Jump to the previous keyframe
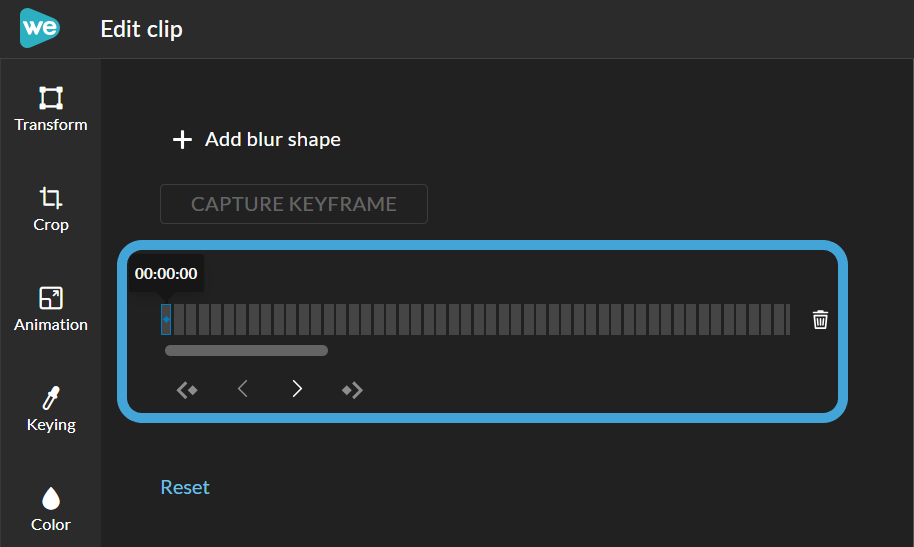This screenshot has width=914, height=547. (187, 389)
